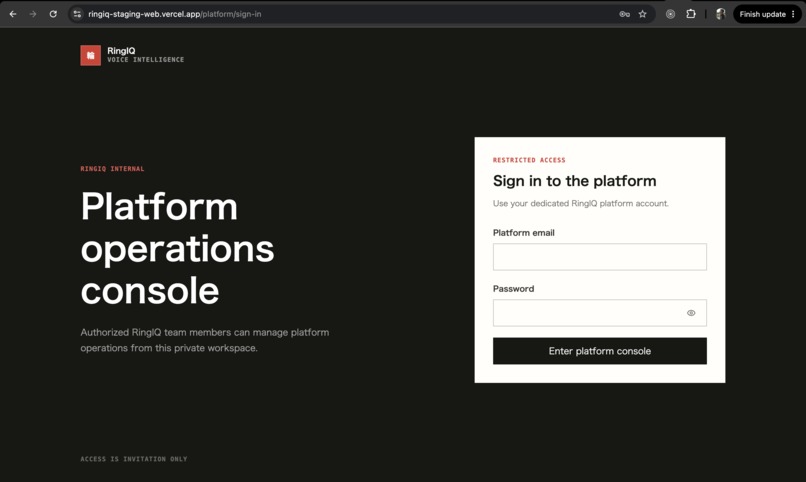Reload the sign-in page
Viewport: 806px width, 482px height.
(x=53, y=14)
